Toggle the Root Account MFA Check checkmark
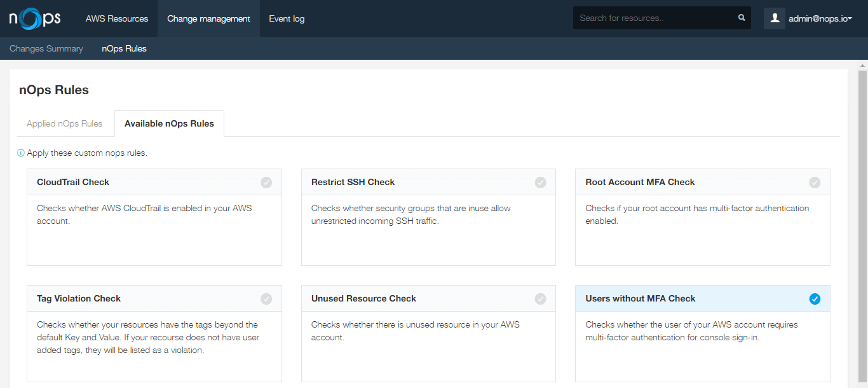This screenshot has height=388, width=868. point(815,183)
